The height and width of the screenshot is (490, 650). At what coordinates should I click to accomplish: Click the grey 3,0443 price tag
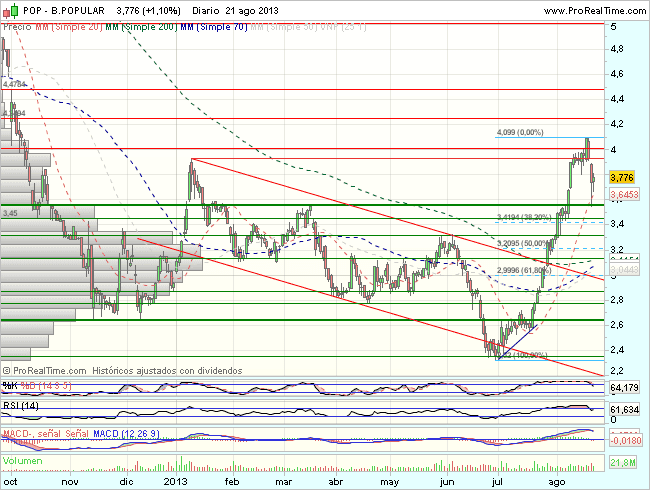click(x=624, y=270)
